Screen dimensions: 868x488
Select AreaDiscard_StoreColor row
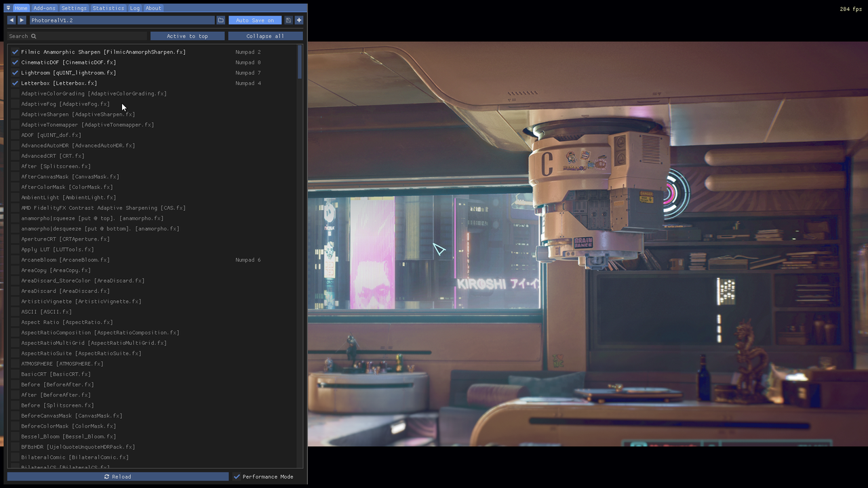tap(83, 281)
